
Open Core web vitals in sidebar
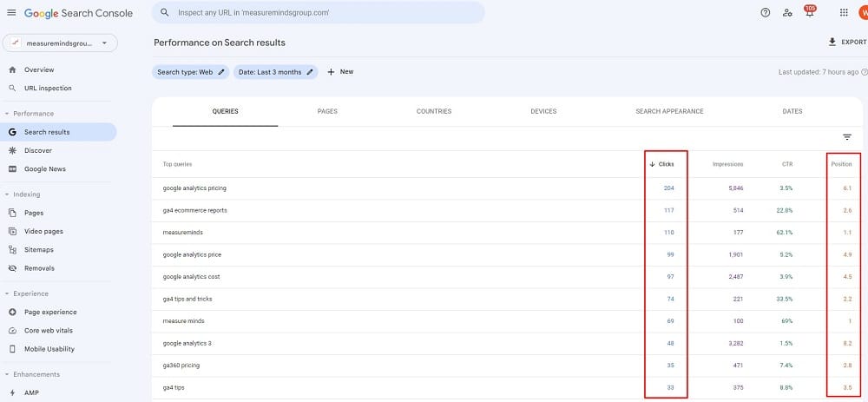[48, 331]
